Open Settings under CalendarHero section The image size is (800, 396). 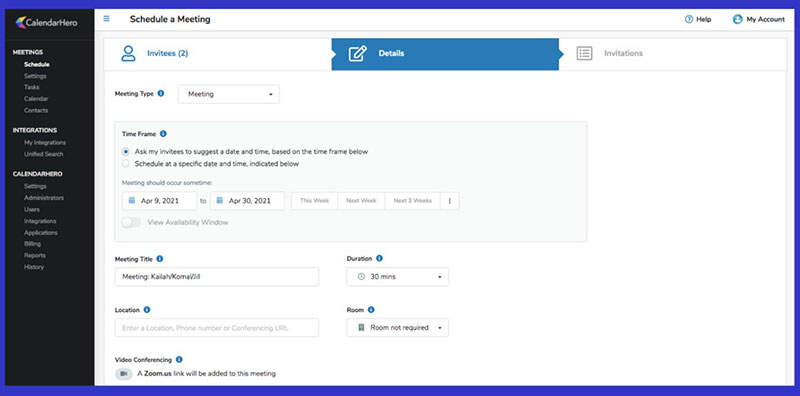pos(35,186)
